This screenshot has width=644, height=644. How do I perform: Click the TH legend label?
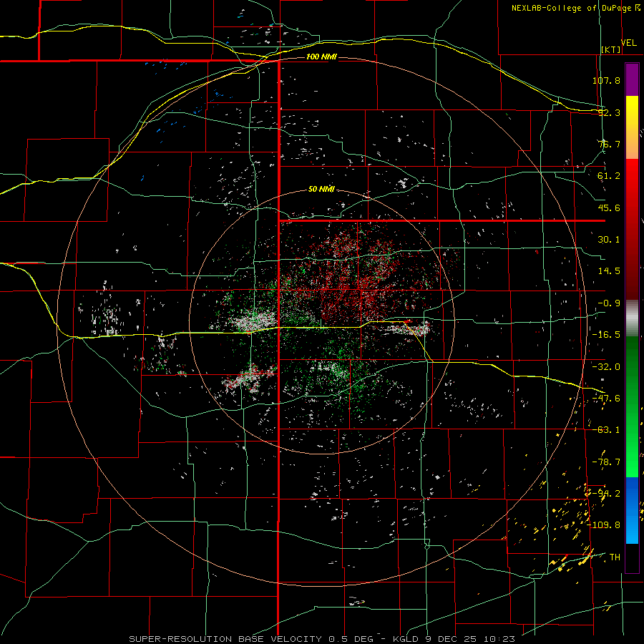[x=615, y=557]
